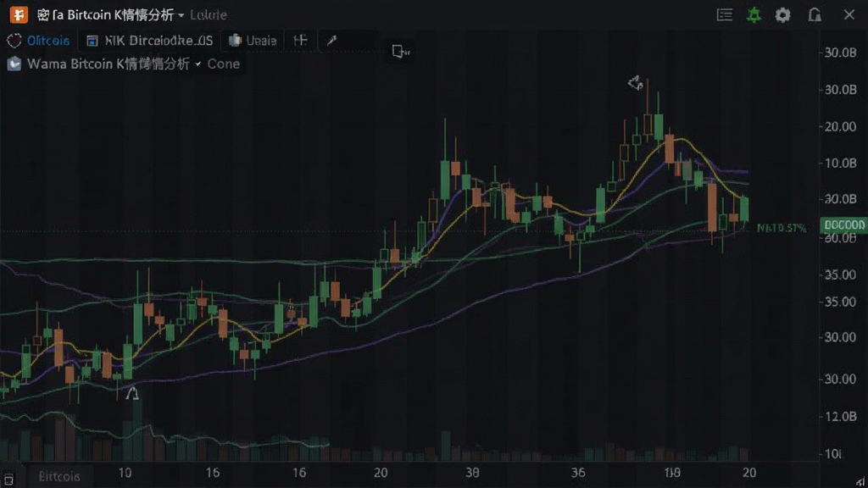The image size is (868, 488).
Task: Click the 38 date axis label
Action: pos(472,473)
